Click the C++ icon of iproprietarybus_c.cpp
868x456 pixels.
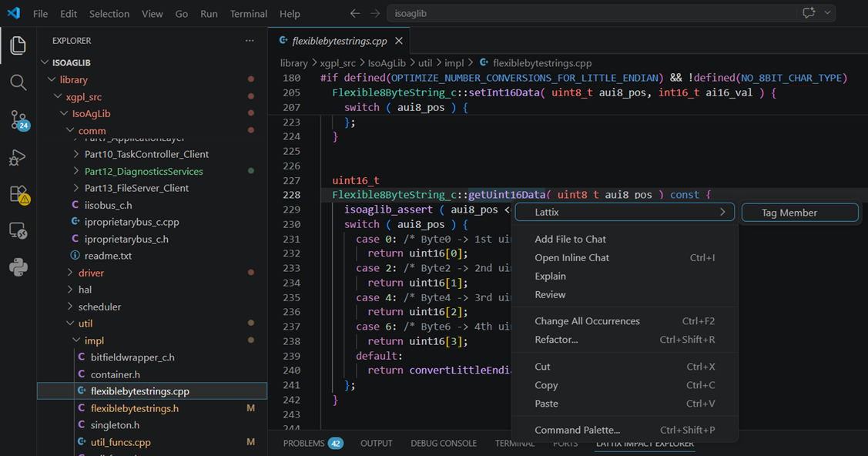click(75, 221)
